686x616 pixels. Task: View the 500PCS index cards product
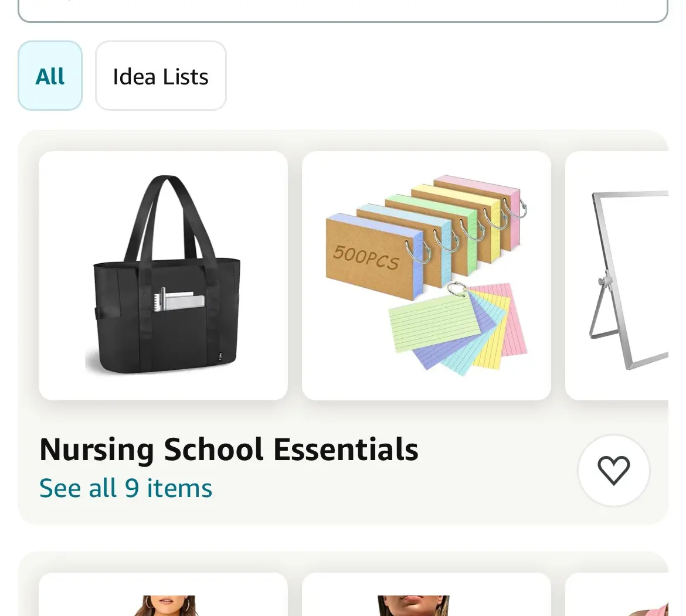coord(426,276)
